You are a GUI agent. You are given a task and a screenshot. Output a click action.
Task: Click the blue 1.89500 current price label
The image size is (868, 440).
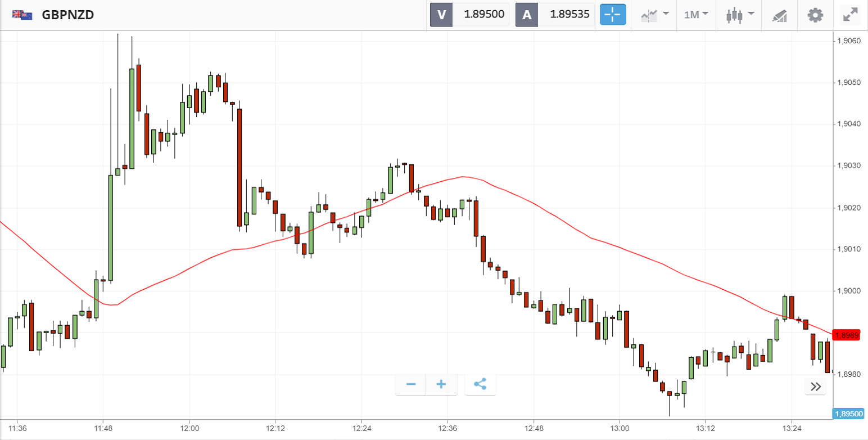(x=849, y=414)
